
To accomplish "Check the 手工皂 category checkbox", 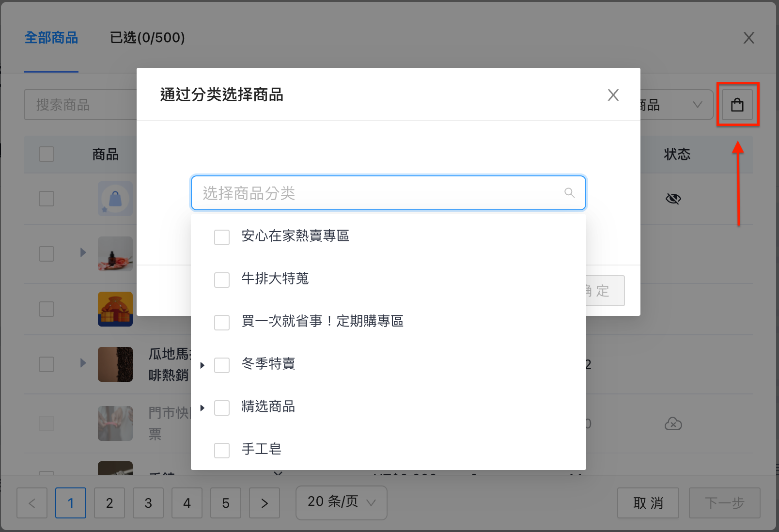I will coord(222,451).
